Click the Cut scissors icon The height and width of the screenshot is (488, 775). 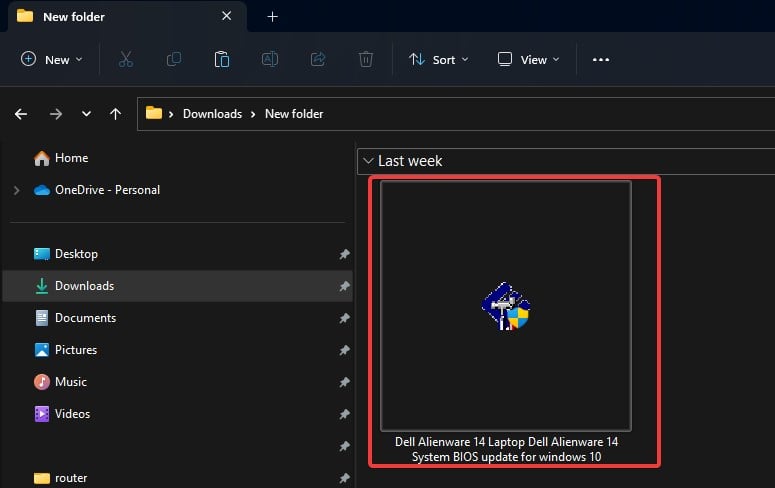(x=126, y=59)
